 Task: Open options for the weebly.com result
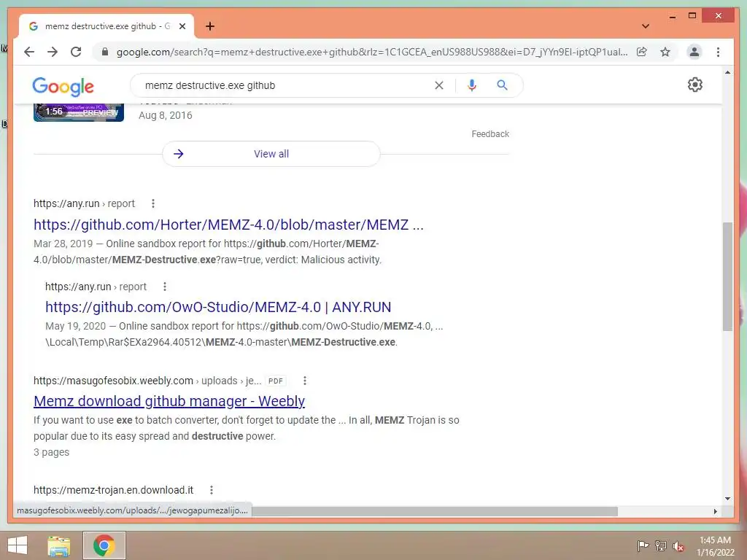pos(305,381)
